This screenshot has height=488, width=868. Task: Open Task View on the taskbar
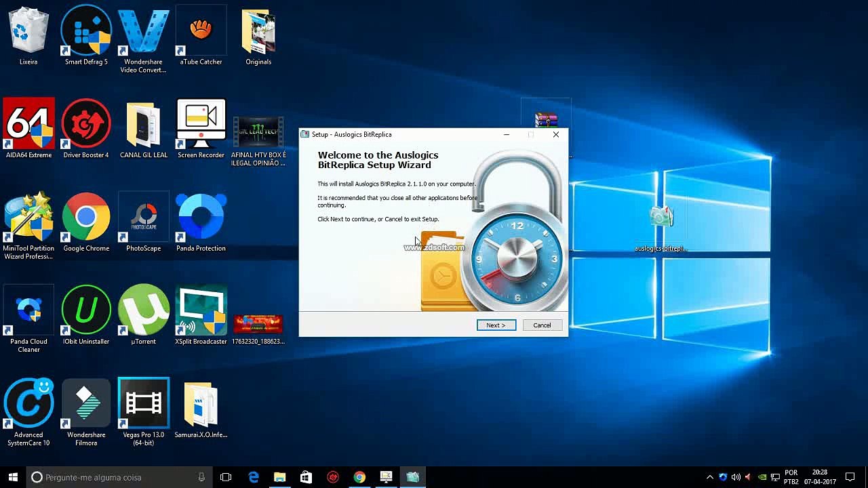[226, 477]
